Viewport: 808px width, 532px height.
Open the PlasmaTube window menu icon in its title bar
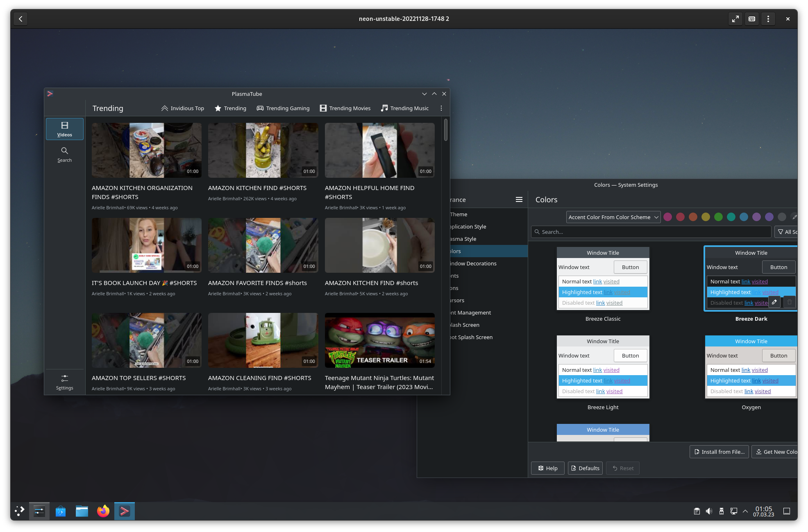(x=50, y=94)
